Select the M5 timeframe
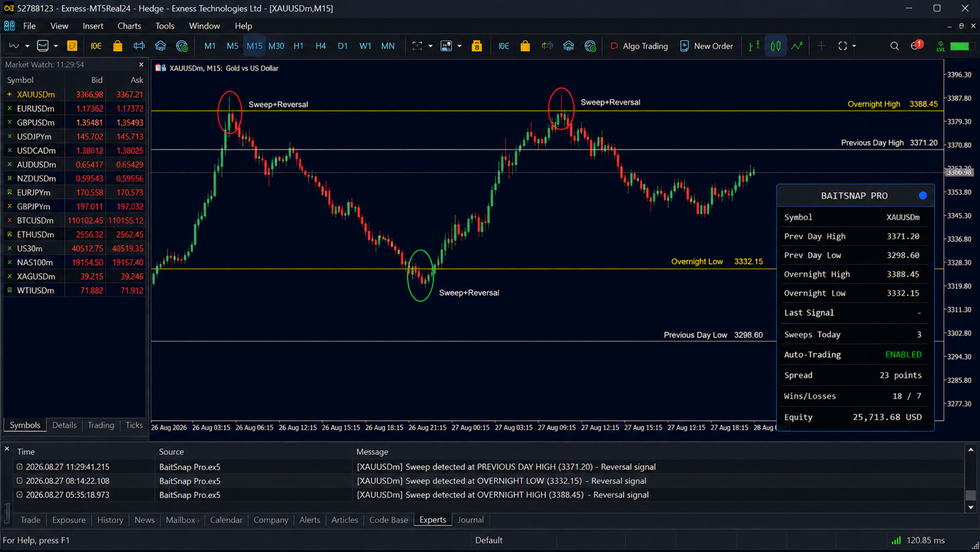Screen dimensions: 980x552 [232, 46]
